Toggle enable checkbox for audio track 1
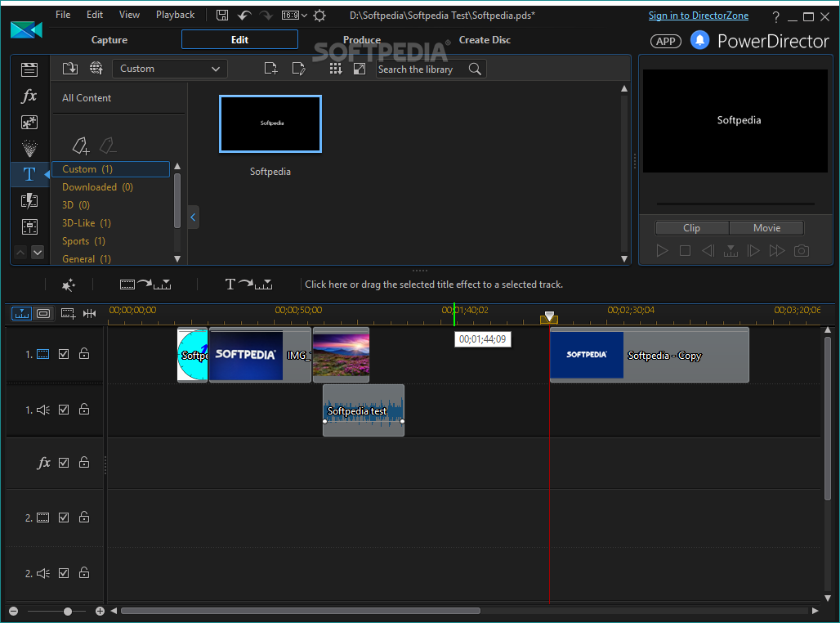Screen dimensions: 840x623 click(64, 410)
